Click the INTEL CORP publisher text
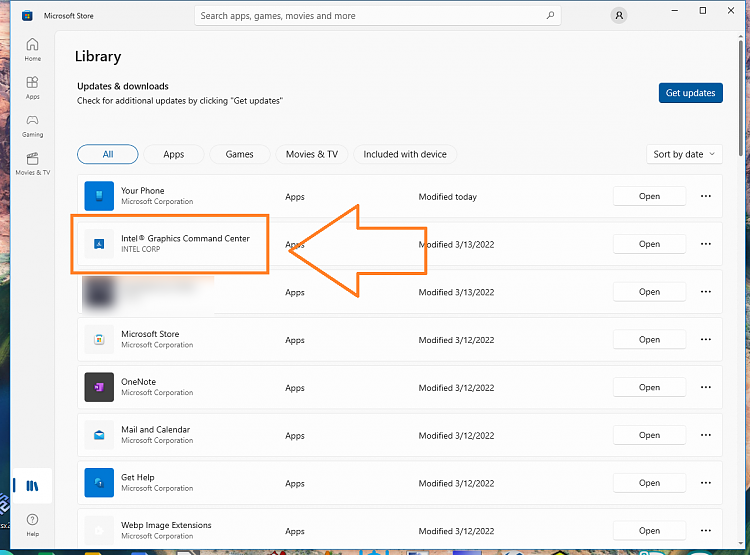This screenshot has height=555, width=750. (x=141, y=249)
